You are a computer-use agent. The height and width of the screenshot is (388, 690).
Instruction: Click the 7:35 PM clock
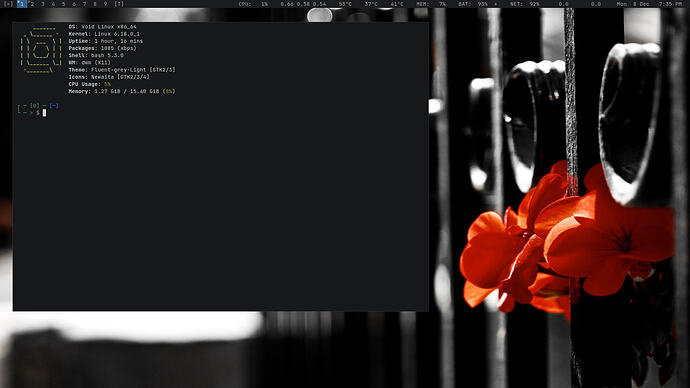pyautogui.click(x=670, y=4)
